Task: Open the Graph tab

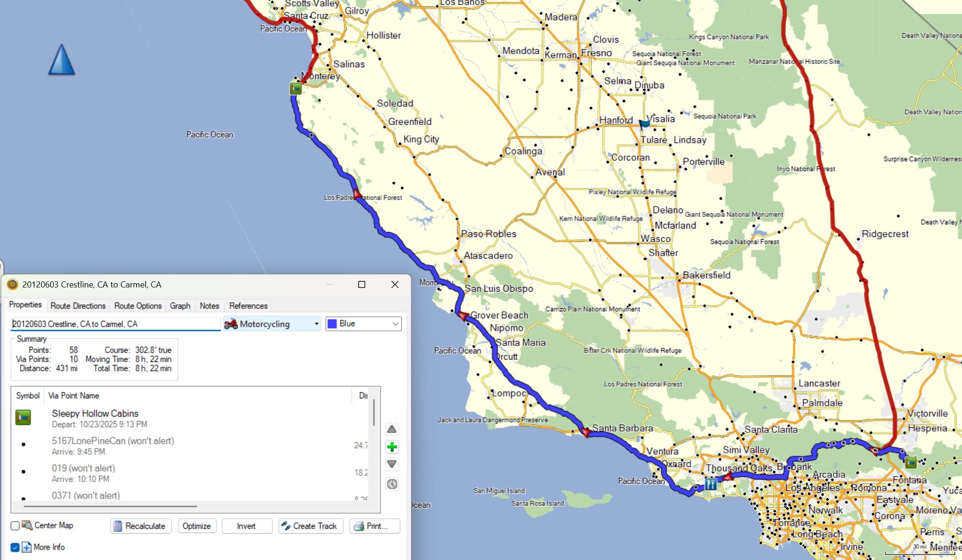Action: click(x=180, y=306)
